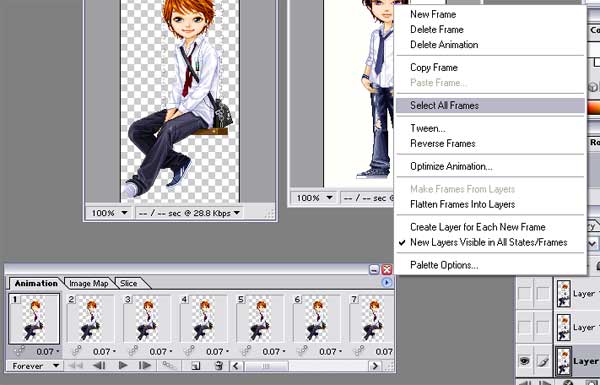Toggle New Layers Visible in All States/Frames
Viewport: 600px width, 385px height.
pyautogui.click(x=488, y=242)
